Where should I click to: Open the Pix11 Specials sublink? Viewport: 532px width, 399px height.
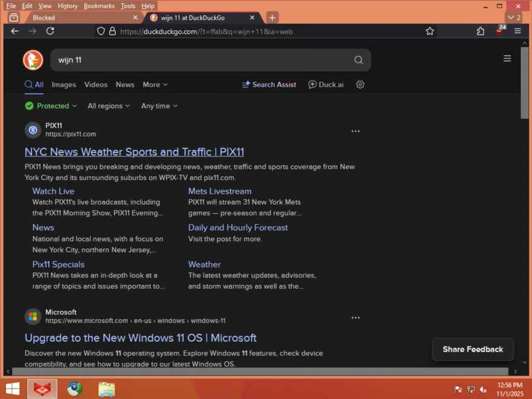coord(58,264)
